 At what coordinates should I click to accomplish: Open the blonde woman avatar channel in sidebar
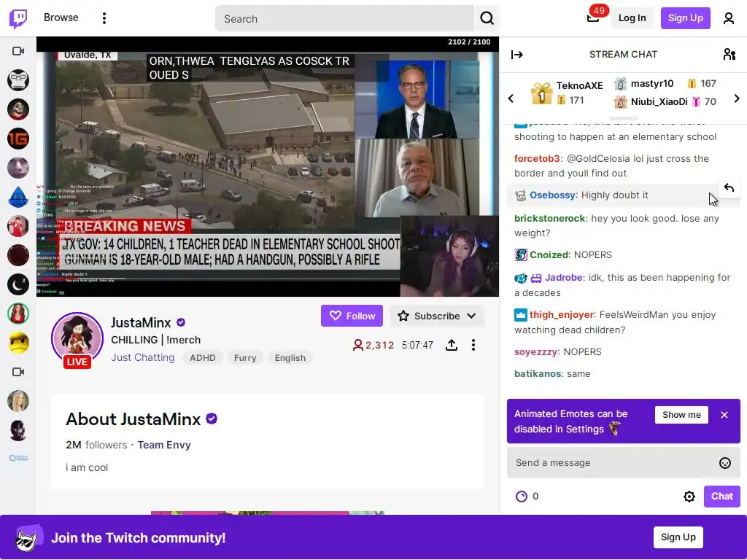click(x=18, y=402)
